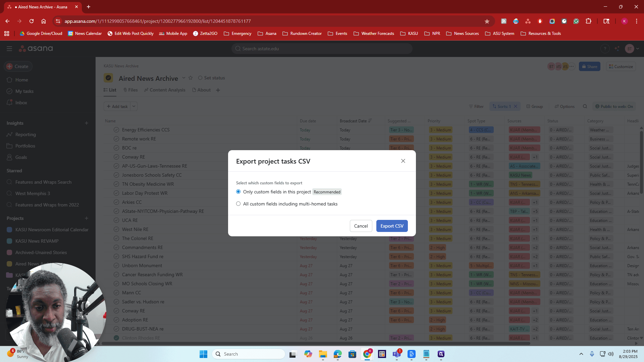Go to Home in sidebar
Screen dimensions: 644x362
tap(21, 80)
